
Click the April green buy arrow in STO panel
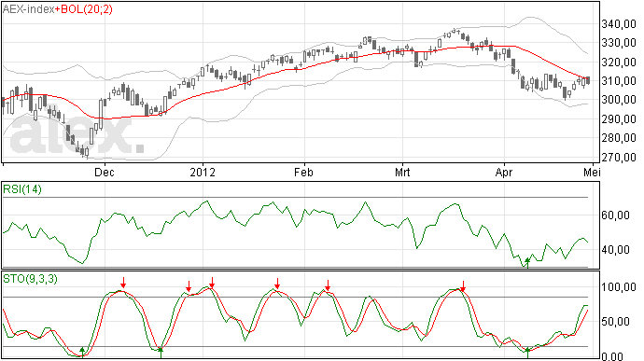click(x=527, y=353)
